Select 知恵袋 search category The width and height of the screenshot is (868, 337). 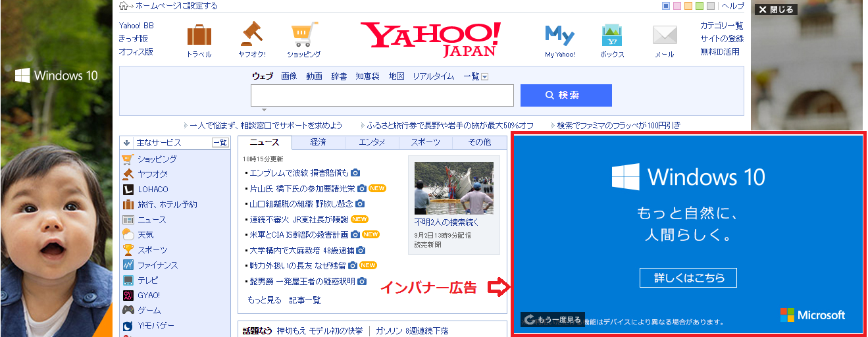(x=368, y=76)
